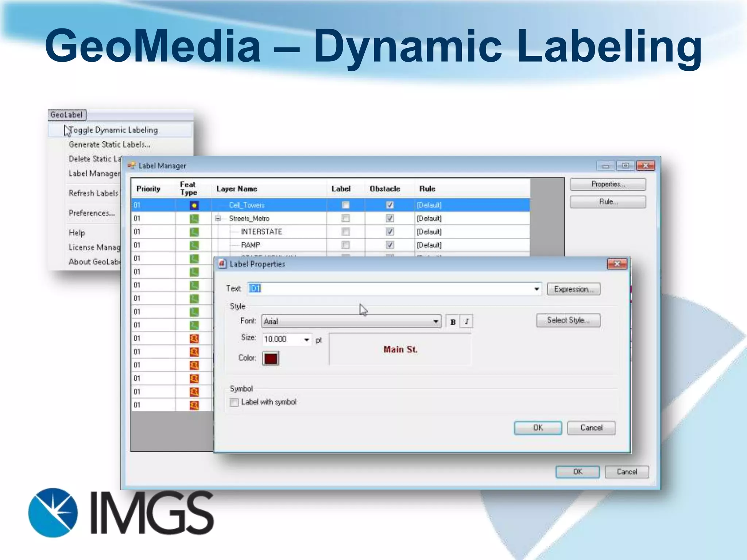Click the Streets_Metro line feature type icon

point(194,219)
